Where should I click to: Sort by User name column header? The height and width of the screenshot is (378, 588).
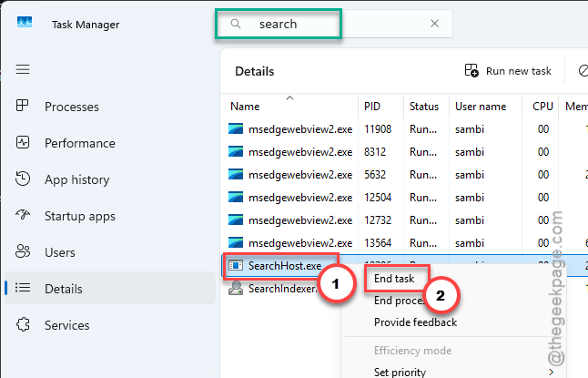click(x=481, y=107)
